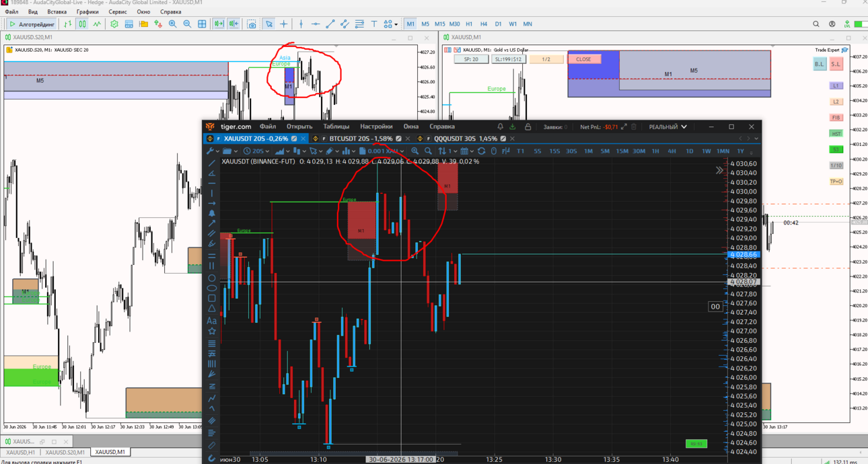
Task: Click tiger.com notification bell icon
Action: tap(500, 126)
